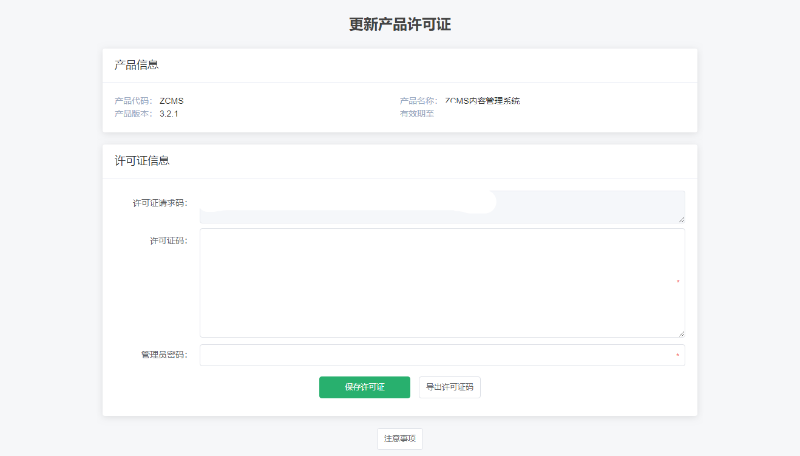Focus the 管理员密码 input field
This screenshot has height=456, width=800.
(x=442, y=355)
